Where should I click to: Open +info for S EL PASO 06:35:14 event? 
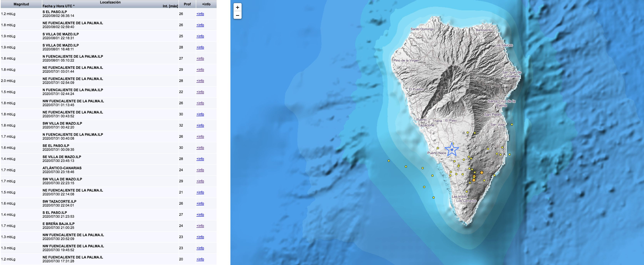[x=200, y=14]
